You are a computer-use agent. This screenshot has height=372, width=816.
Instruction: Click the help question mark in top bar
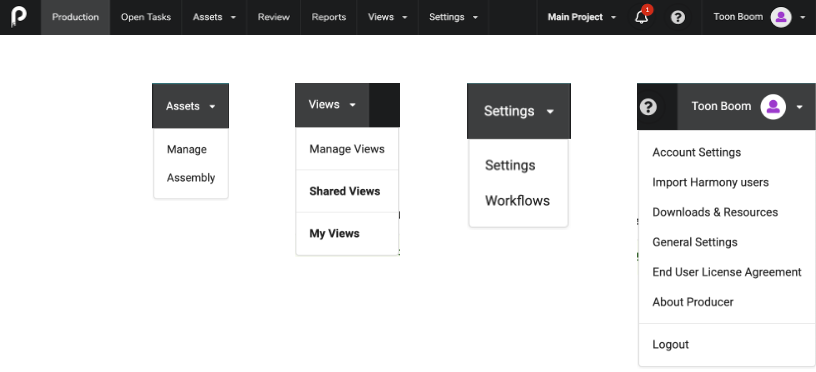[678, 17]
